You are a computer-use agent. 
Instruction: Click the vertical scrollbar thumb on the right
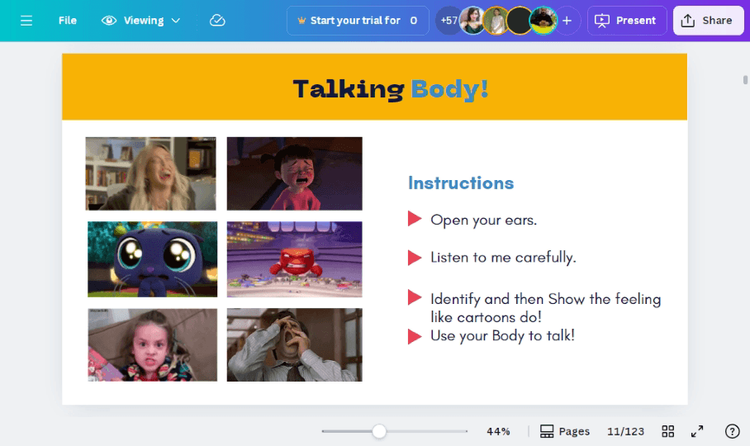[745, 80]
